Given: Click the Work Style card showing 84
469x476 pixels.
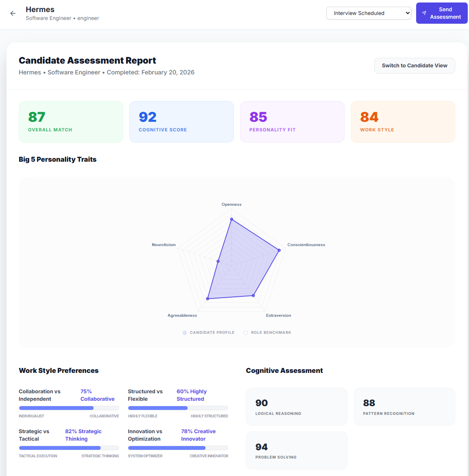Looking at the screenshot, I should tap(403, 121).
